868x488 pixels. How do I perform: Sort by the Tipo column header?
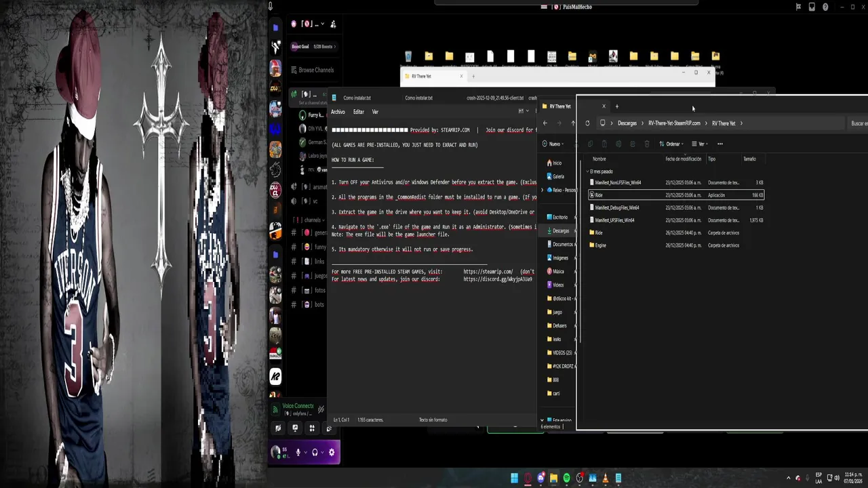click(x=711, y=159)
